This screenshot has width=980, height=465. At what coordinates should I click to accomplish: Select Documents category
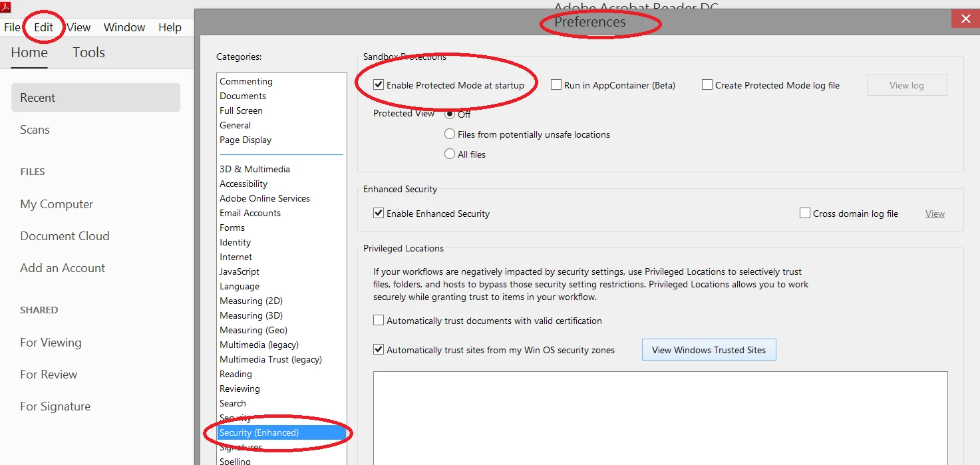coord(243,96)
